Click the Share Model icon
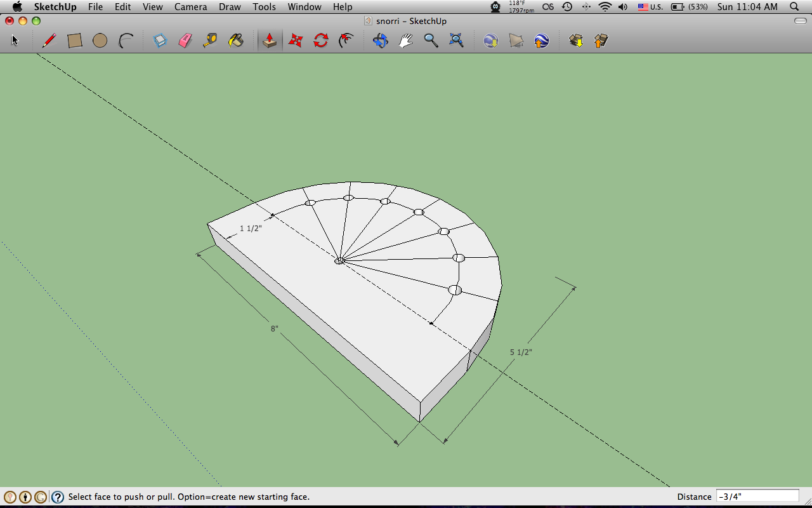The height and width of the screenshot is (508, 812). click(601, 41)
